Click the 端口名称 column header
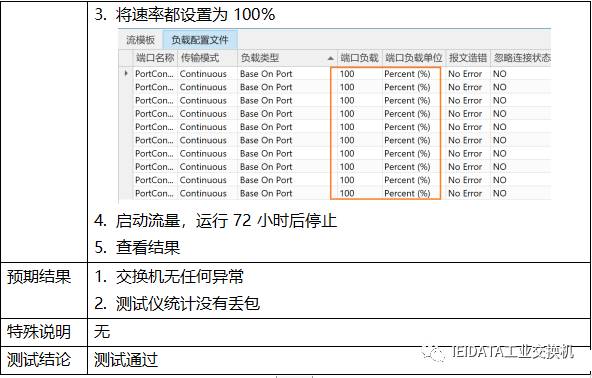 pos(155,58)
